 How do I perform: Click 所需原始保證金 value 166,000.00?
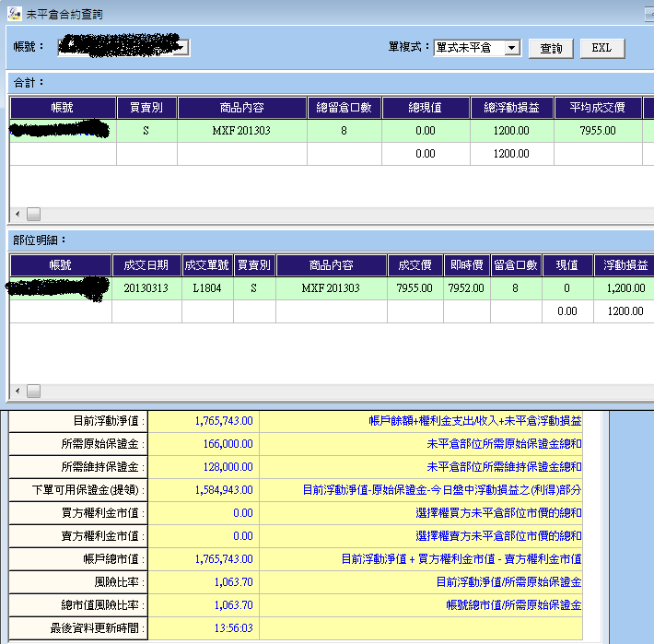click(x=228, y=444)
